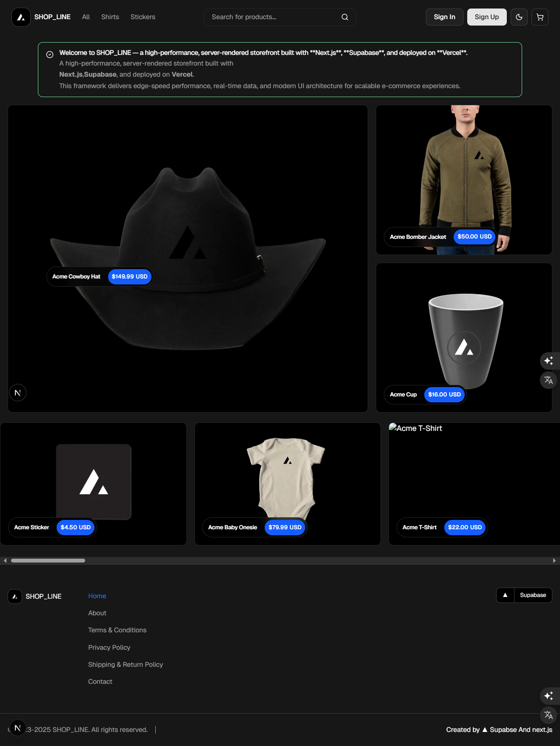Click the "Created by Supabse And next.js" text

(x=499, y=730)
